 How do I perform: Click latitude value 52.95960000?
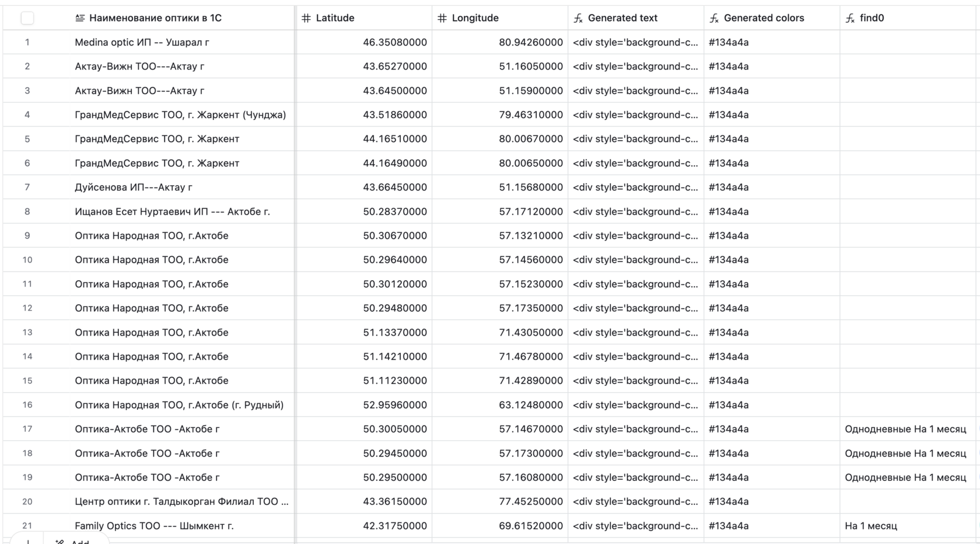tap(395, 405)
